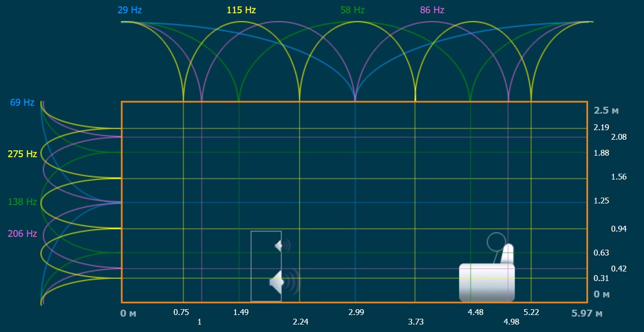This screenshot has width=644, height=332.
Task: Click the green 58 Hz label
Action: [x=352, y=10]
